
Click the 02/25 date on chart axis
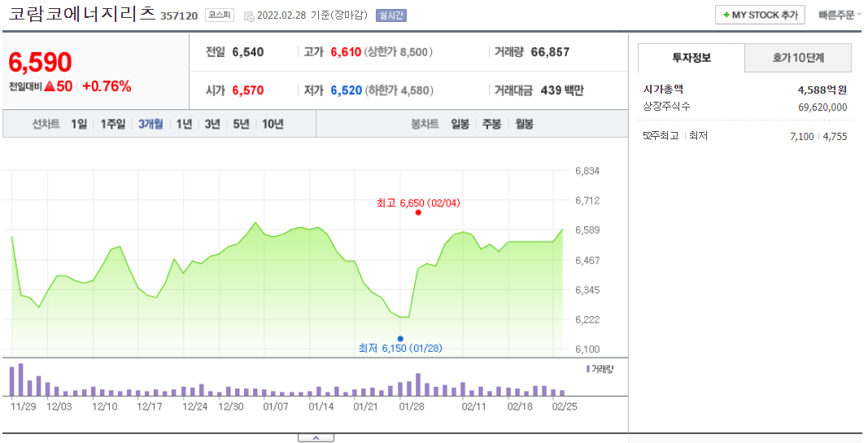click(565, 406)
